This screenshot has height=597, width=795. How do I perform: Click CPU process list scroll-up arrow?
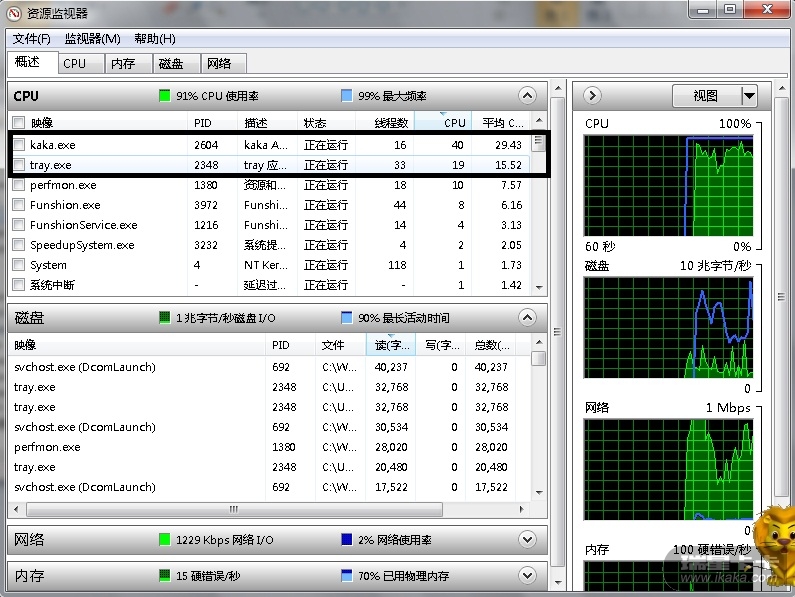coord(539,120)
